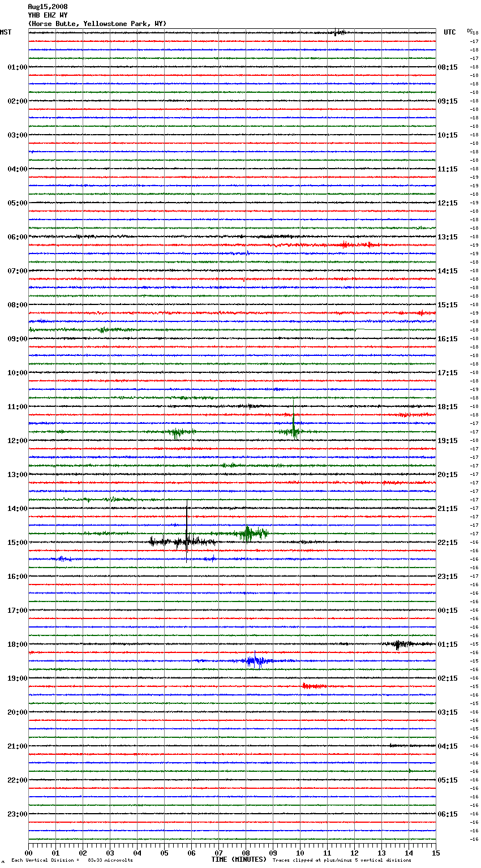Click the Horse Butte, Yellowstone Park, WY title

pyautogui.click(x=97, y=24)
